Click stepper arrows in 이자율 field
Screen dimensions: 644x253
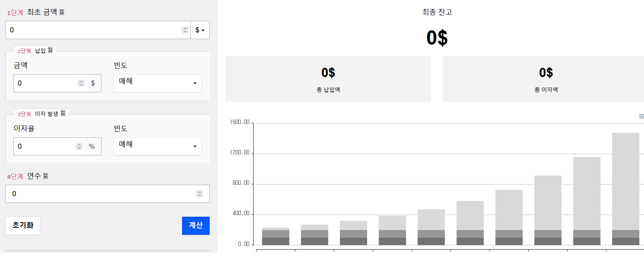(x=79, y=146)
